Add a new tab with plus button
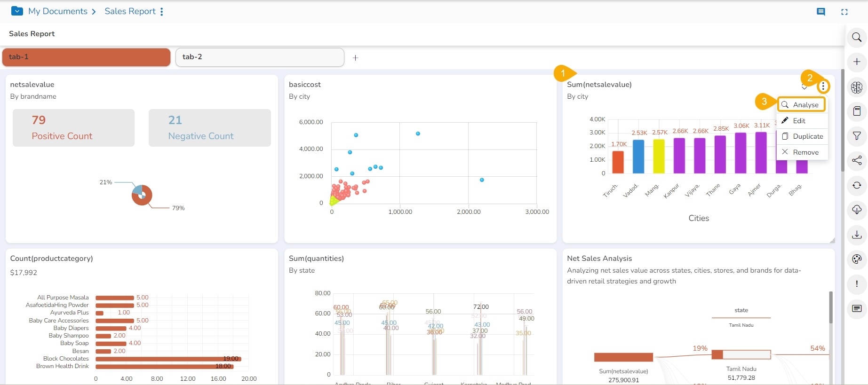The width and height of the screenshot is (868, 385). [356, 58]
